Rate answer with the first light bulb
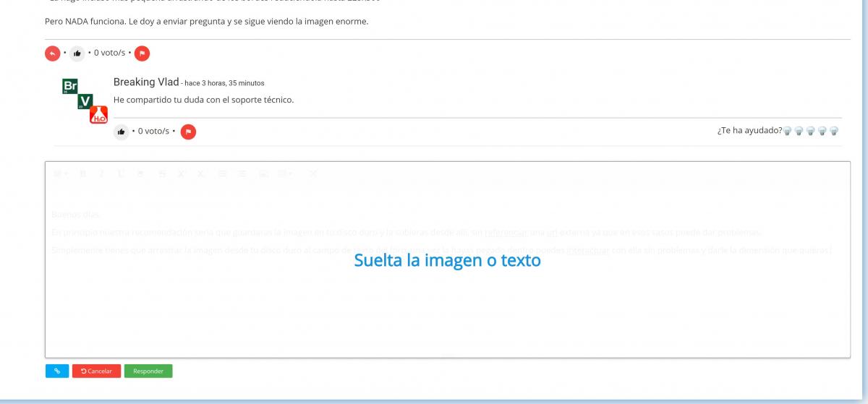 click(788, 132)
